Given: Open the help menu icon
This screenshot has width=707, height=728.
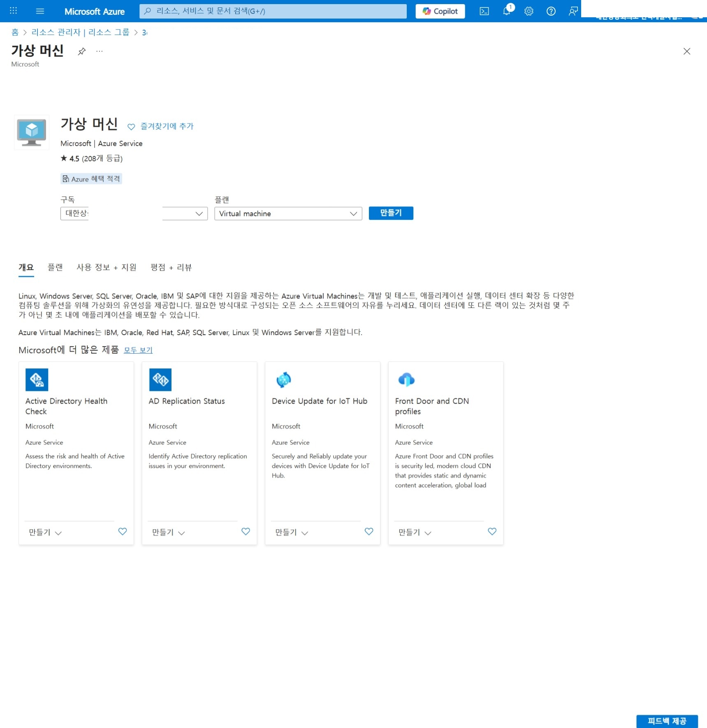Looking at the screenshot, I should (x=551, y=11).
